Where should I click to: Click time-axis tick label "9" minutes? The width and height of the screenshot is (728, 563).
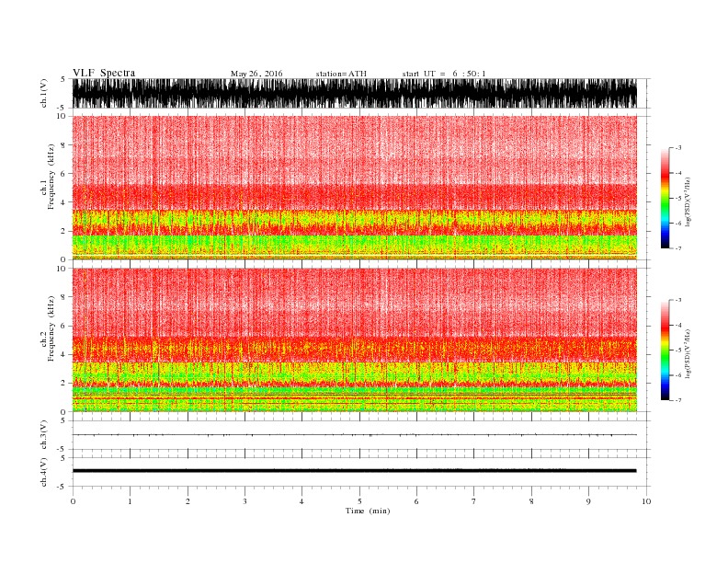[x=588, y=501]
